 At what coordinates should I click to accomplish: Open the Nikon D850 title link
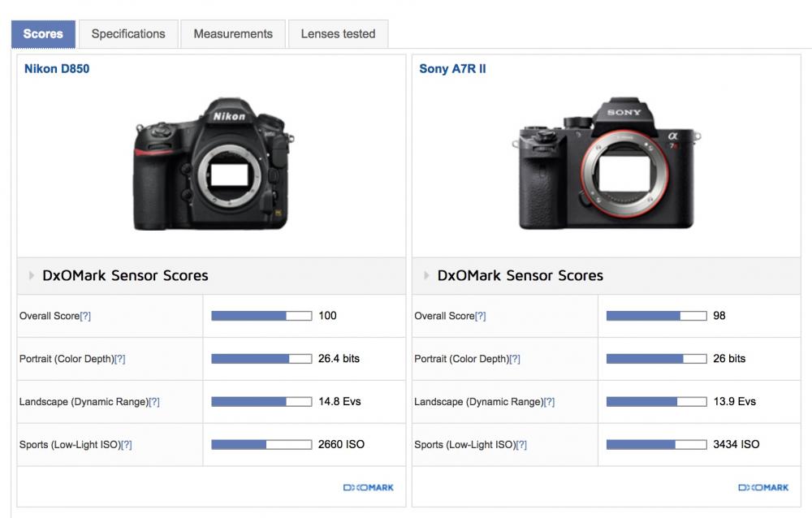click(x=57, y=69)
